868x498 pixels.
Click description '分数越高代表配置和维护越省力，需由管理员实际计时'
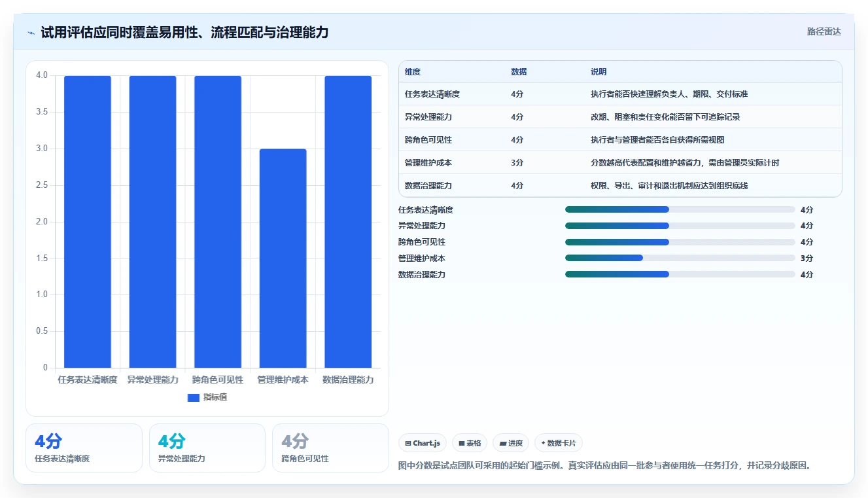[685, 163]
